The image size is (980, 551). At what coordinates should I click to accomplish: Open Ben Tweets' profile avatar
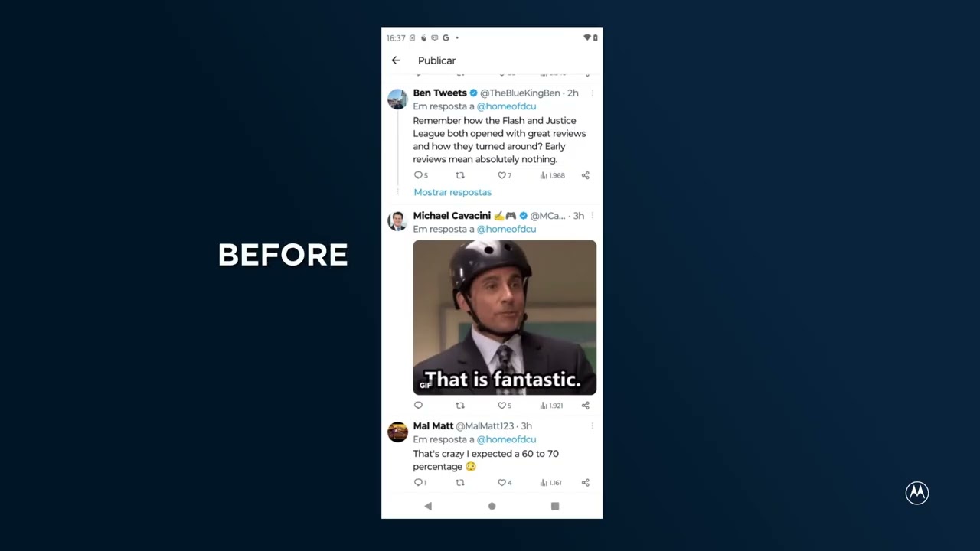pyautogui.click(x=397, y=99)
